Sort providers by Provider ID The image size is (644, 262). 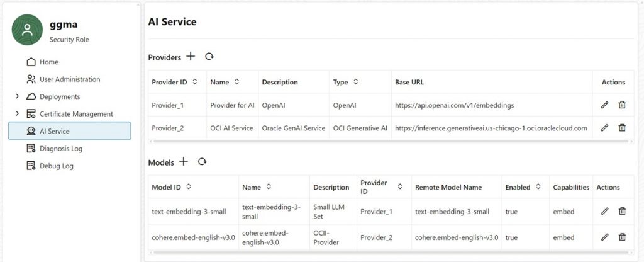pyautogui.click(x=195, y=82)
